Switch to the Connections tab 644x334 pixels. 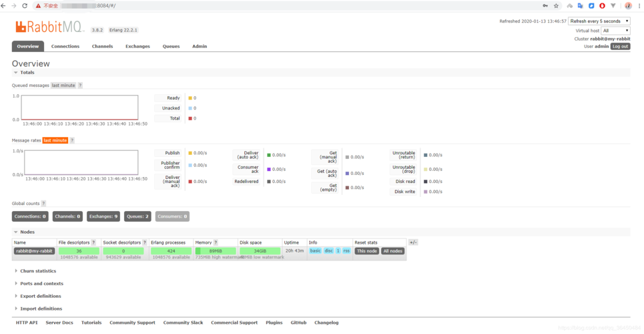[65, 47]
